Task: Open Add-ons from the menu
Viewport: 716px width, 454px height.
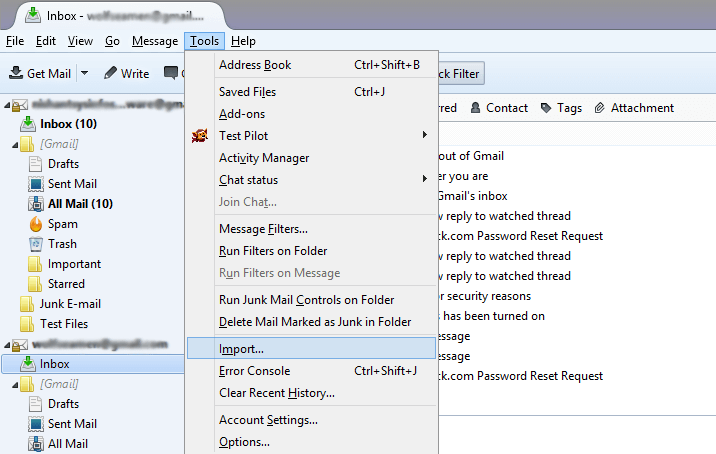Action: [x=311, y=114]
